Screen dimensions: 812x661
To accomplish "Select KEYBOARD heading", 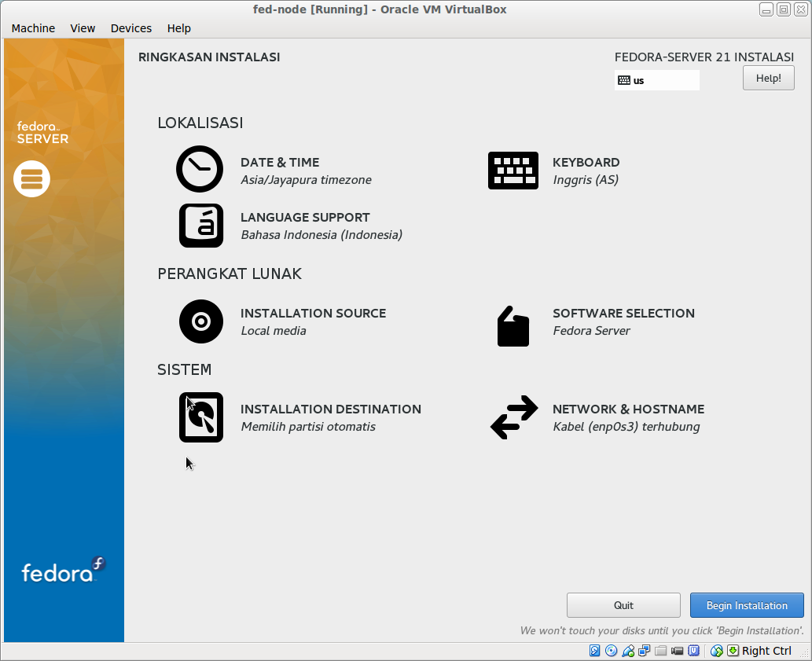I will click(586, 162).
